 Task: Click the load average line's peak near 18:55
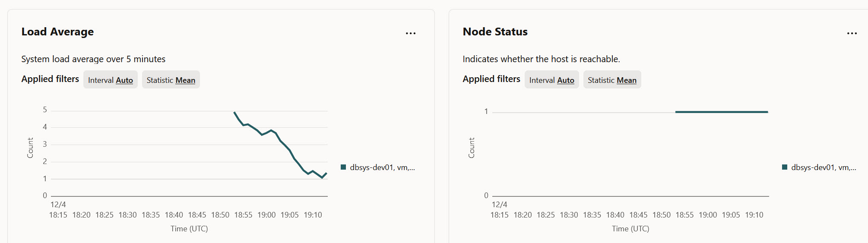(x=234, y=113)
